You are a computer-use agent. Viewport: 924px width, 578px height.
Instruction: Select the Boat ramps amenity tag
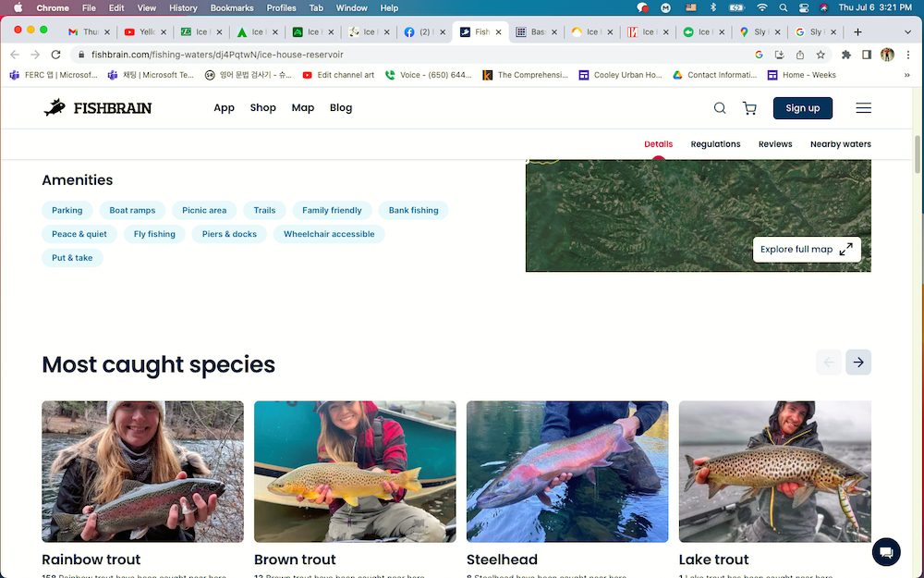click(x=132, y=210)
